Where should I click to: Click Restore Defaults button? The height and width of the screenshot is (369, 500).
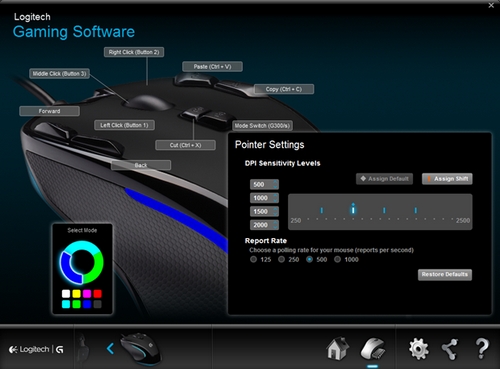445,274
